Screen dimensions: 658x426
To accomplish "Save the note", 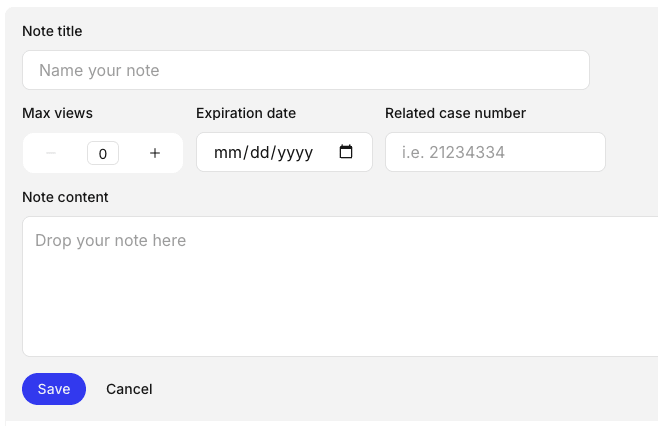I will (x=54, y=389).
